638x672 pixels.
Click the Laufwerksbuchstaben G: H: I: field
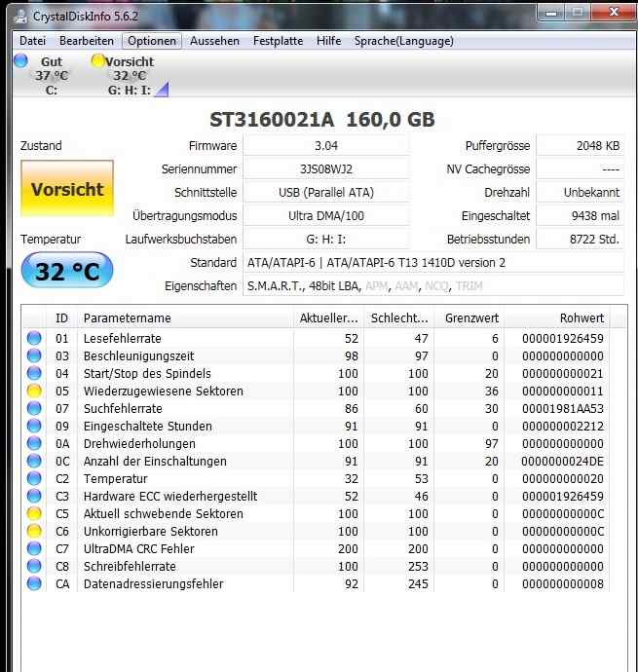pos(326,240)
